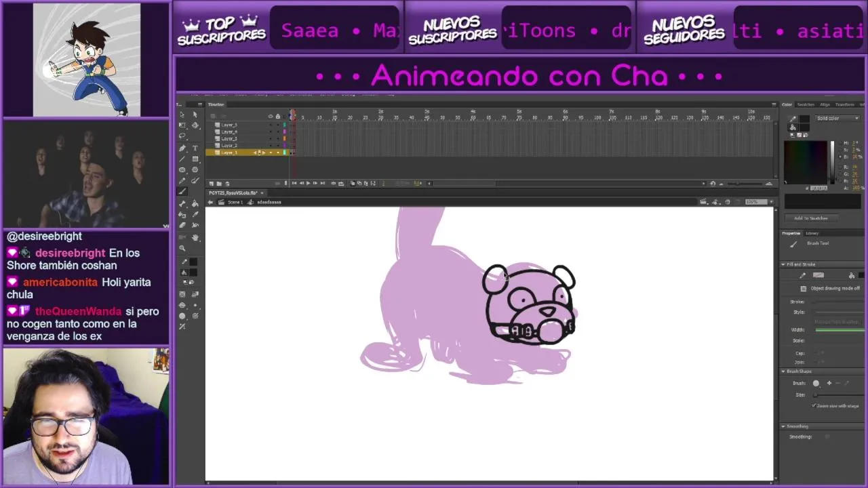The image size is (868, 488).
Task: Select the Pencil tool
Action: pos(182,180)
